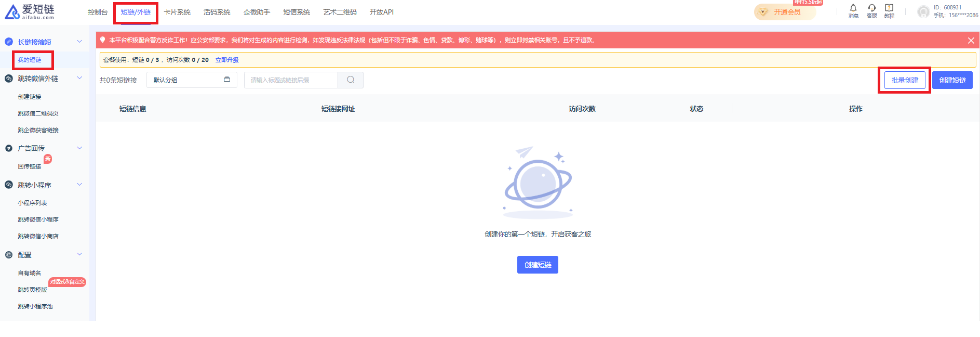Open the 默认分组 group dropdown

[x=191, y=80]
